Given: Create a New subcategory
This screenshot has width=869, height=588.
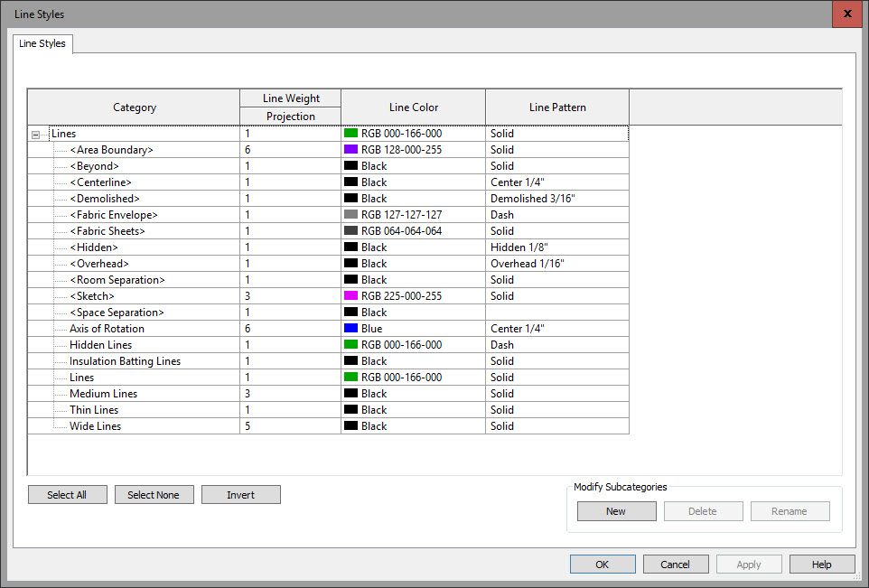Looking at the screenshot, I should coord(616,511).
